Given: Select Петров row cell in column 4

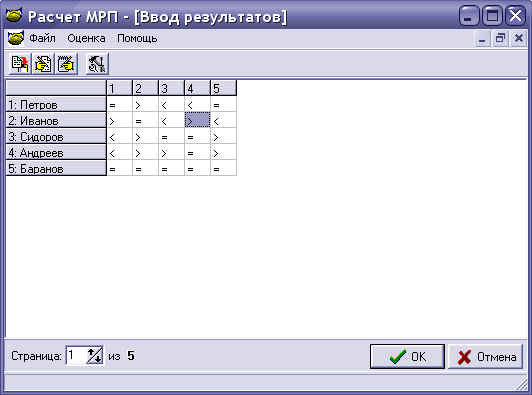Looking at the screenshot, I should click(x=197, y=104).
